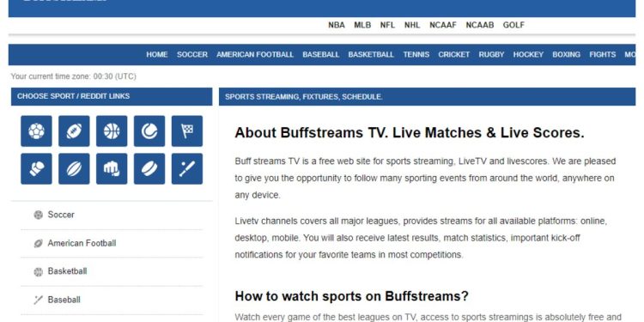Open BASKETBALL in the navigation bar
Viewport: 644px width, 322px height.
(371, 55)
